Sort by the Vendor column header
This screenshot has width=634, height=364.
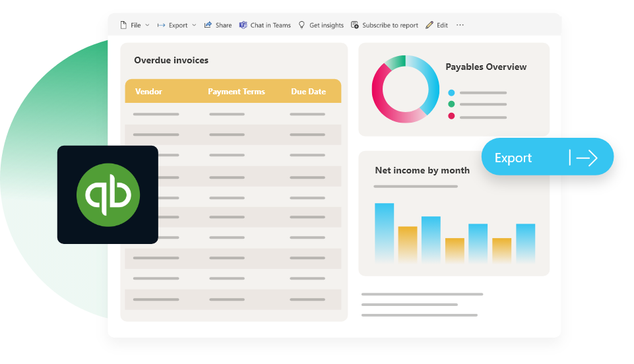click(148, 92)
